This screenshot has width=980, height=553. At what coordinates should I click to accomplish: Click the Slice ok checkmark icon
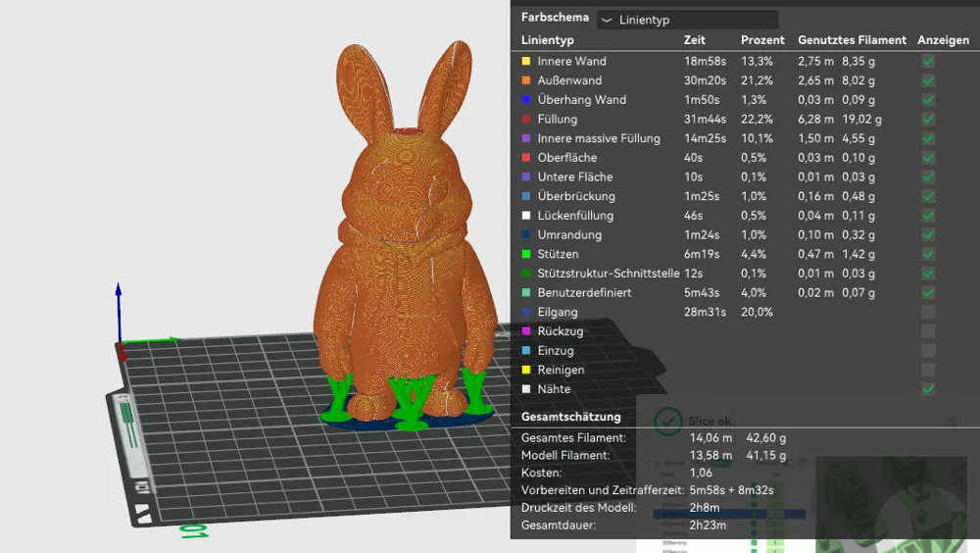tap(667, 421)
